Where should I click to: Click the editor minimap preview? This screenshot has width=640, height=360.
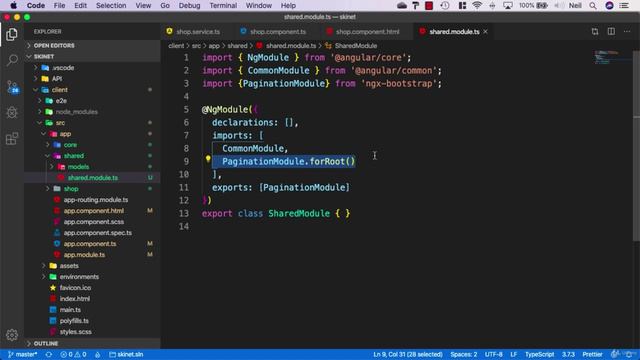point(612,57)
